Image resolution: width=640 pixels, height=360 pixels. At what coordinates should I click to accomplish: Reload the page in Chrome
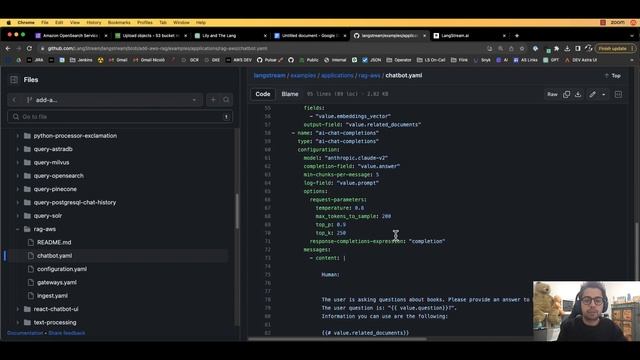(29, 48)
